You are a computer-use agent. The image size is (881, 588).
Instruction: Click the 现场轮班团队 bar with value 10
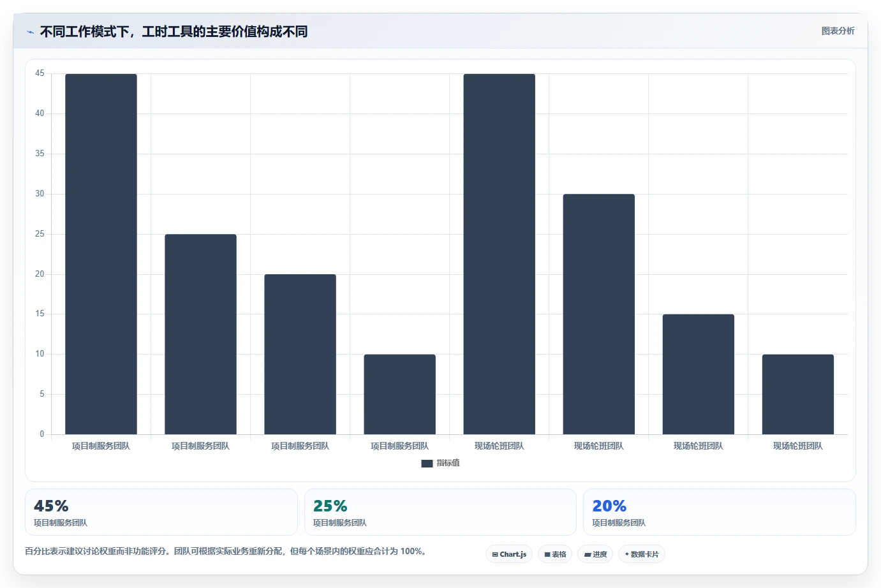(797, 394)
